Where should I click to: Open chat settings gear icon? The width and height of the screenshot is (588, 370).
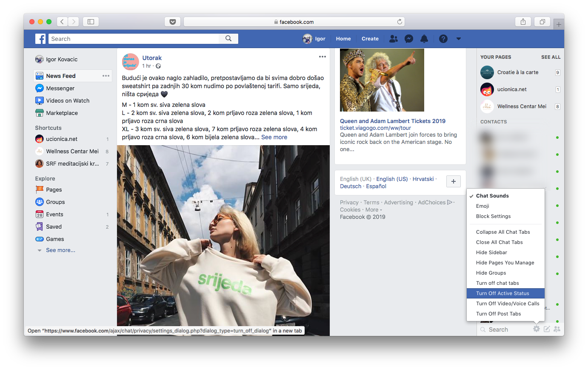pos(537,329)
